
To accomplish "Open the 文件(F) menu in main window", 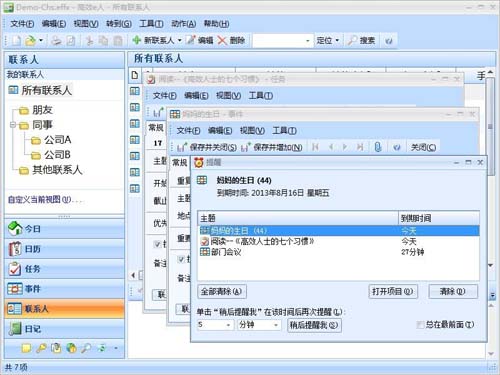I will click(22, 24).
